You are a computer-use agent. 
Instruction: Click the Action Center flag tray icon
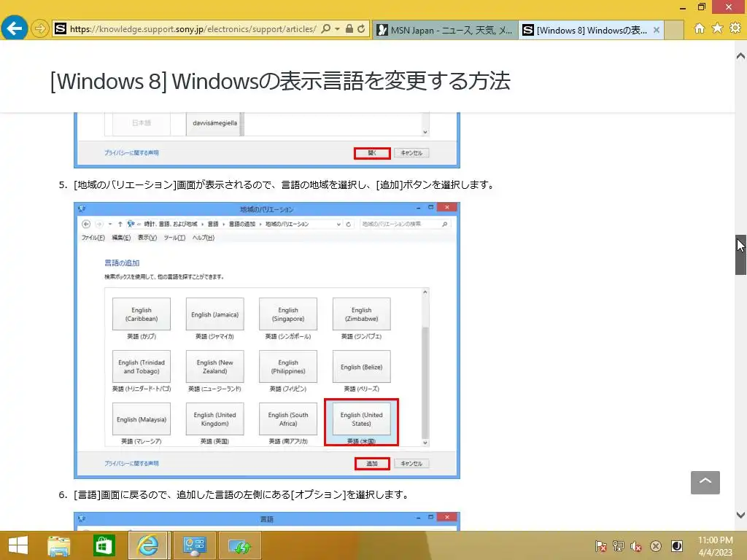coord(601,546)
